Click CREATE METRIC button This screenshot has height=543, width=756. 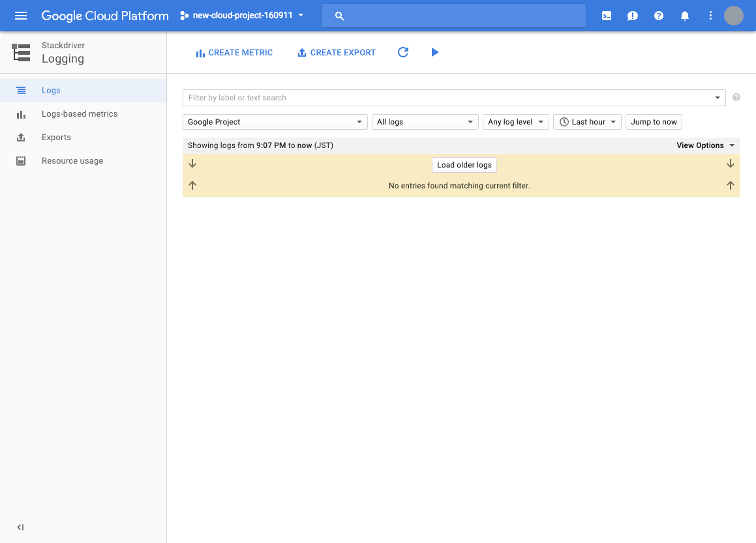tap(234, 53)
